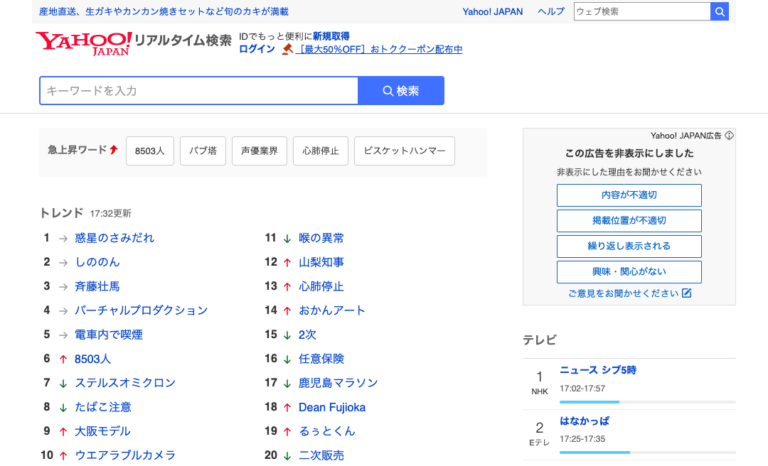
Task: Open the Yahoo! JAPAN top link
Action: coord(492,11)
